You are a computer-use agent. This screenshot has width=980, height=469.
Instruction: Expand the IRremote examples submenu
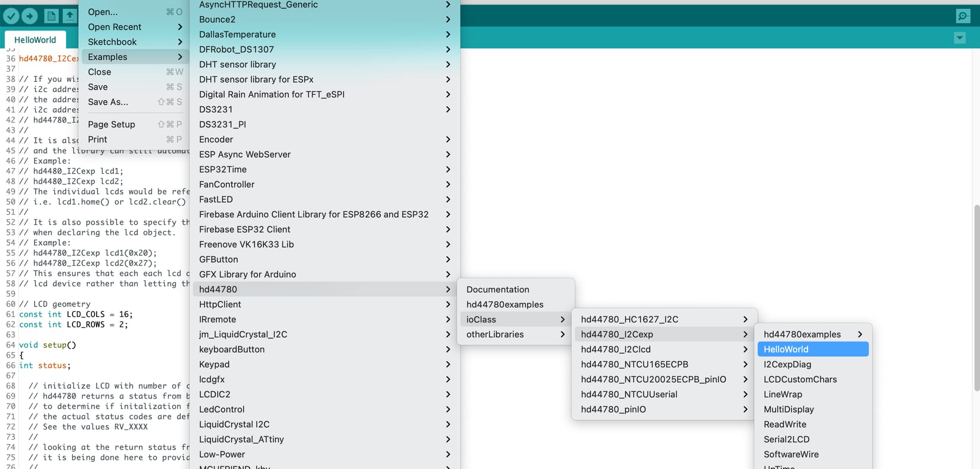pos(325,319)
